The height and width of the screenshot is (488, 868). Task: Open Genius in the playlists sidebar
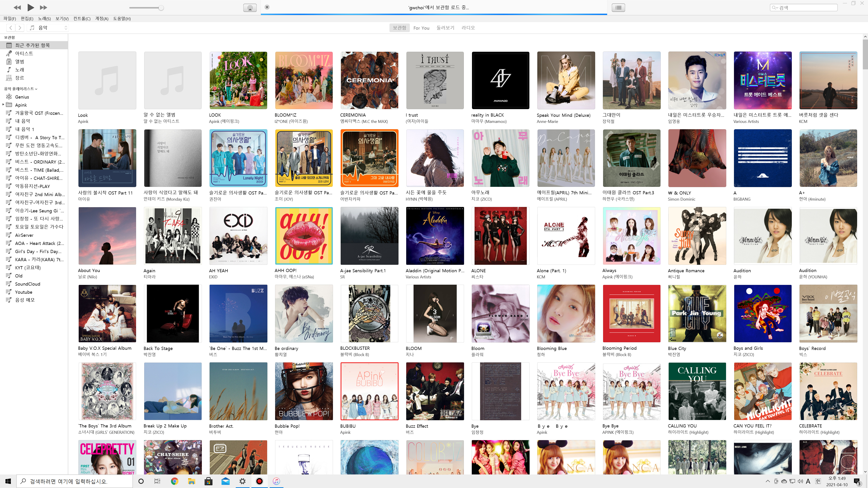coord(22,97)
